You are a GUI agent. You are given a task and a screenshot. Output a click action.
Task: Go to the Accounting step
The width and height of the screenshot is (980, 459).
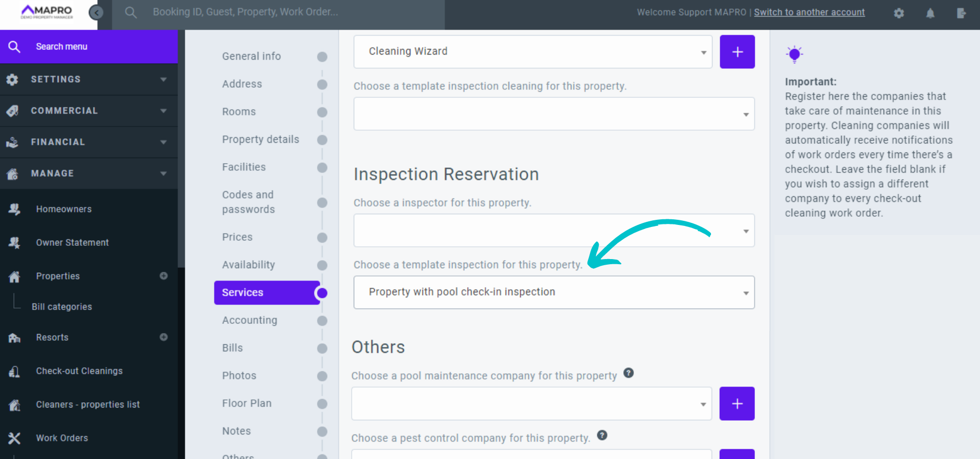250,320
